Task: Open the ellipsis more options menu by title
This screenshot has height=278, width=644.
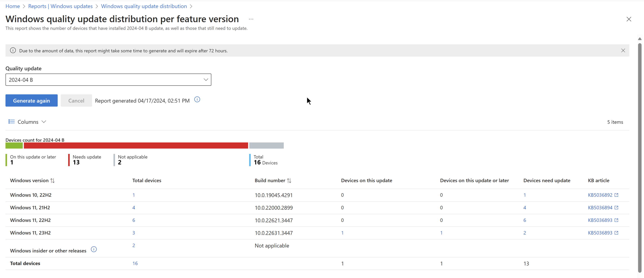Action: pyautogui.click(x=251, y=19)
